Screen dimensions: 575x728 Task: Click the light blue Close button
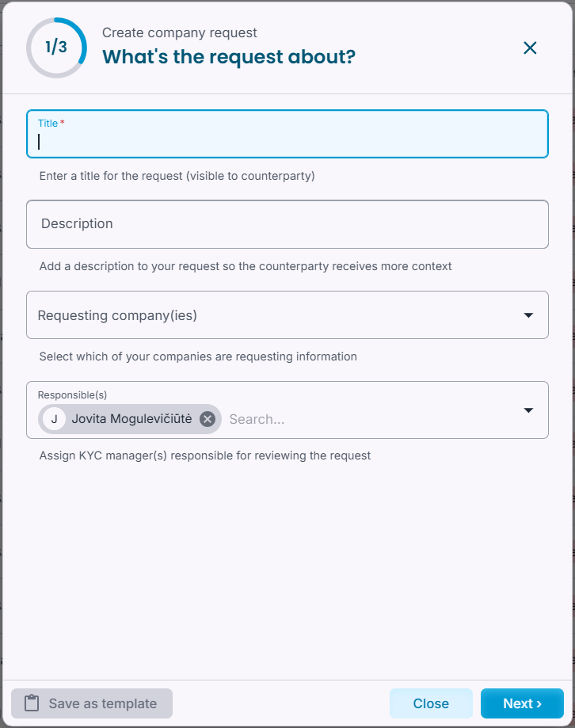click(x=431, y=703)
